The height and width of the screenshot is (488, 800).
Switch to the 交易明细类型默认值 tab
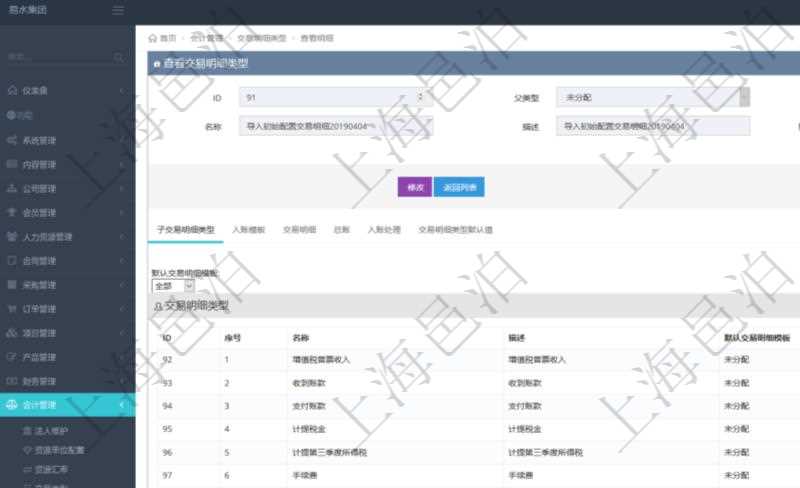click(455, 230)
